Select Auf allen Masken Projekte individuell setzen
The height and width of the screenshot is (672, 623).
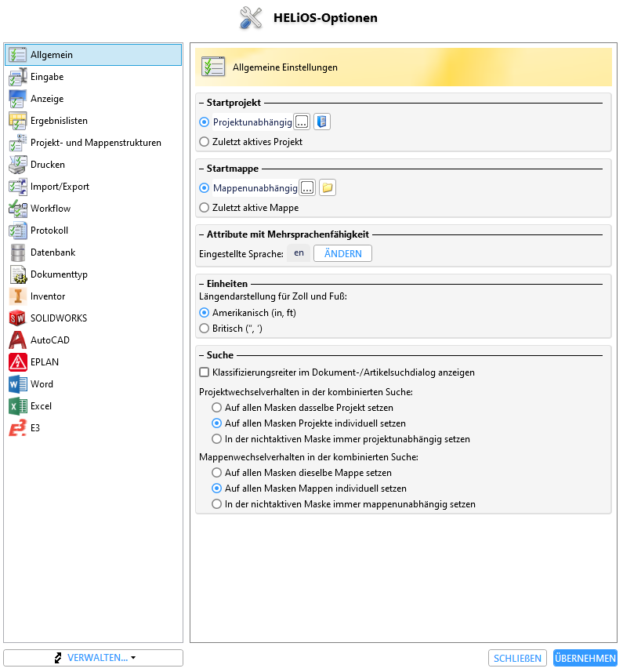pos(216,423)
